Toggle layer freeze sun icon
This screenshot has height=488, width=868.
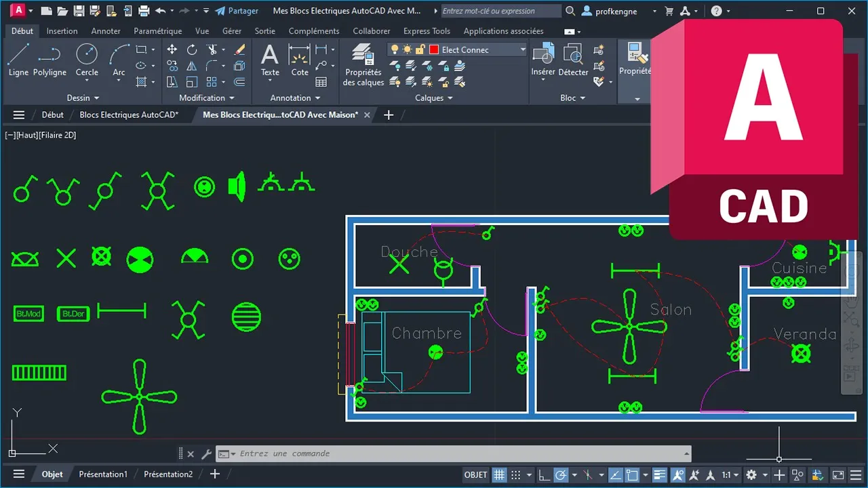click(x=407, y=49)
